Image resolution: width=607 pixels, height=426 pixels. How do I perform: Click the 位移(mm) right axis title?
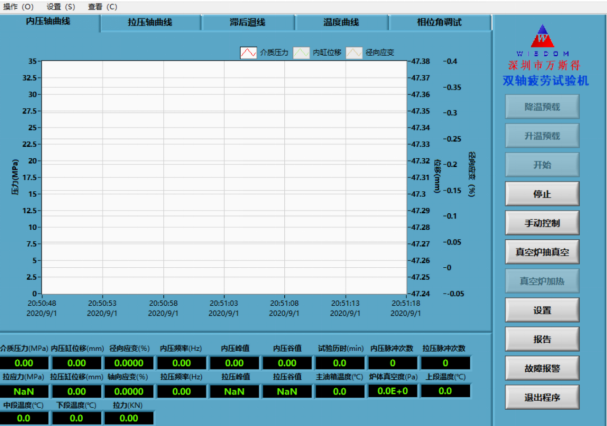click(437, 176)
